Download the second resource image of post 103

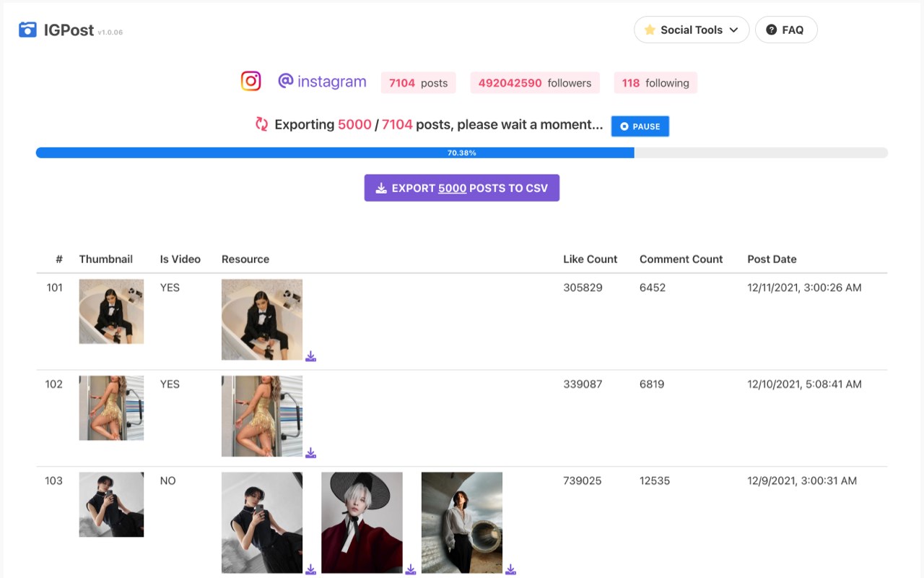pyautogui.click(x=410, y=569)
